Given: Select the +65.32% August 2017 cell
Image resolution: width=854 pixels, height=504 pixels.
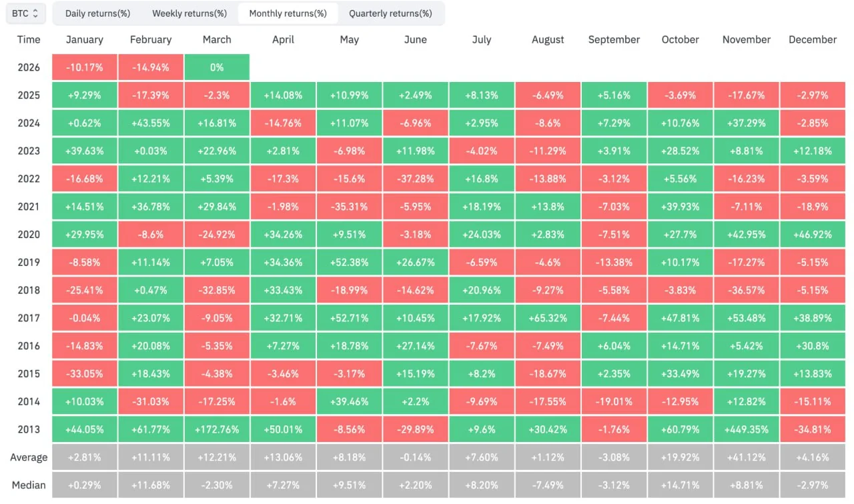Looking at the screenshot, I should (548, 318).
